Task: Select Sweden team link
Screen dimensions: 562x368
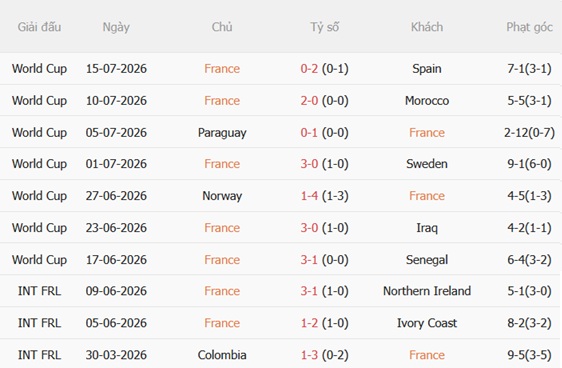Action: pos(427,164)
